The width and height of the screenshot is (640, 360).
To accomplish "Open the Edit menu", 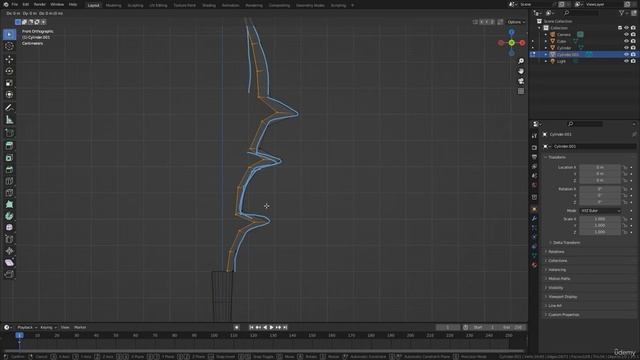I will 26,4.
